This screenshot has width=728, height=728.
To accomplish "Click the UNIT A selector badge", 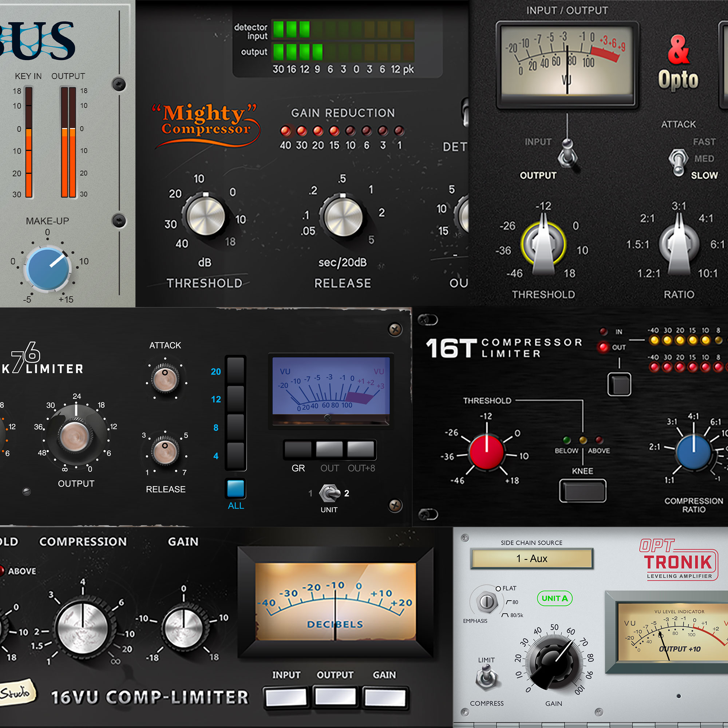I will tap(554, 598).
